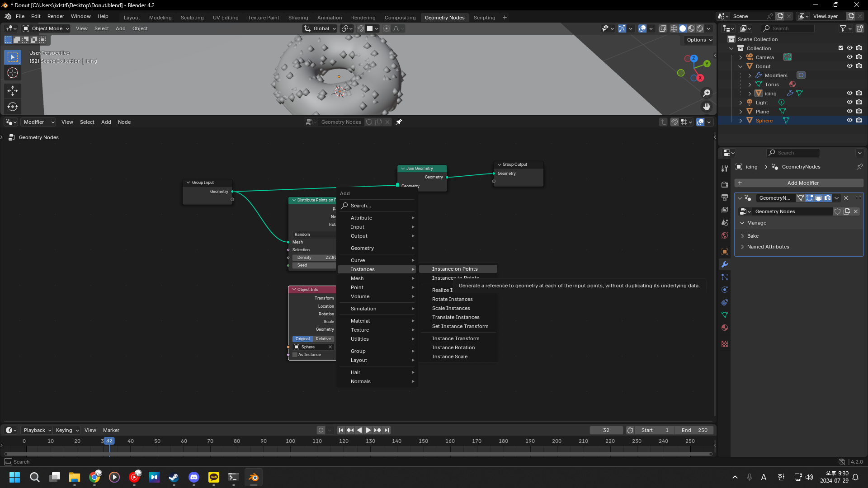
Task: Open the Texture properties checker icon
Action: tap(725, 344)
